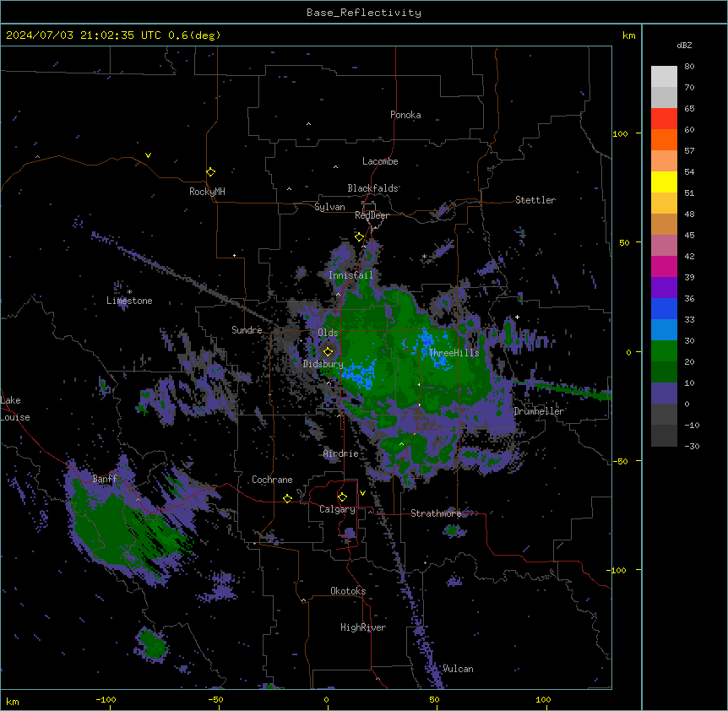Click the yellow diamond marker below Cochrane
The width and height of the screenshot is (728, 711).
click(287, 498)
